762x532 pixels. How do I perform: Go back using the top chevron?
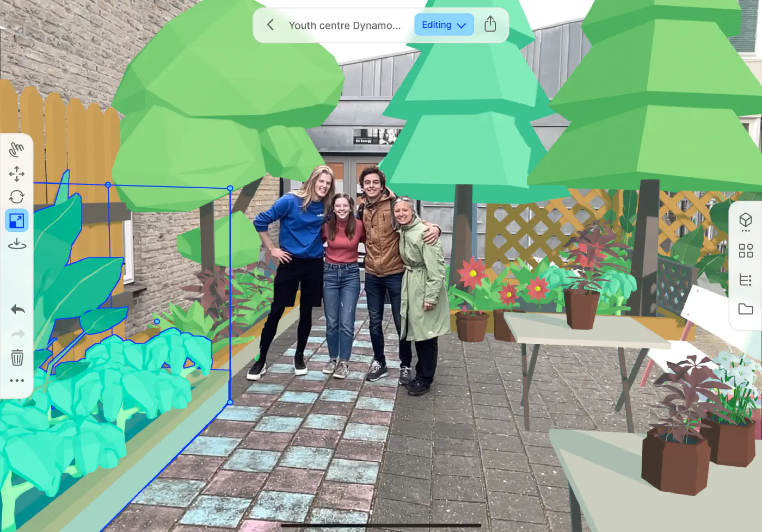tap(271, 25)
